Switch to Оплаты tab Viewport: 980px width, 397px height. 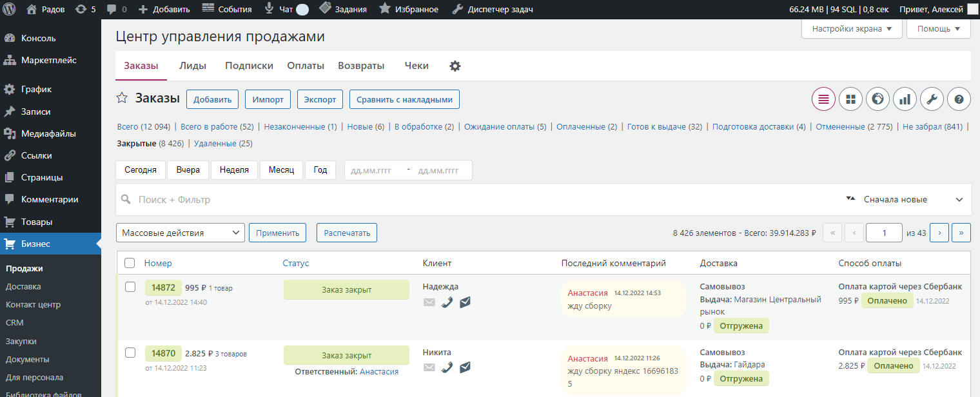pyautogui.click(x=306, y=66)
